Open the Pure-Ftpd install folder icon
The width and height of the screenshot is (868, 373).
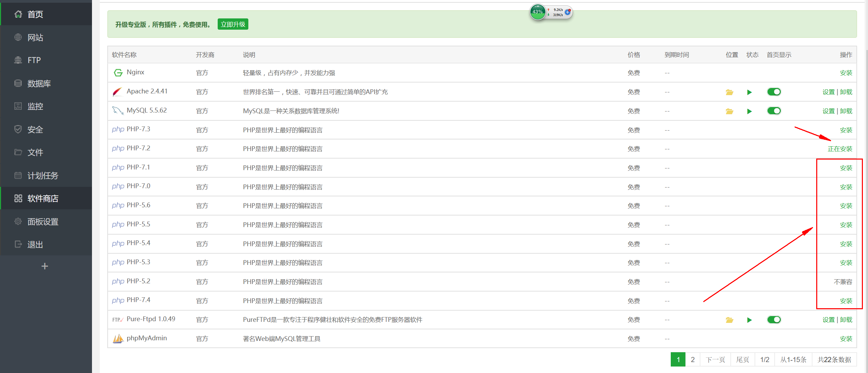(729, 320)
